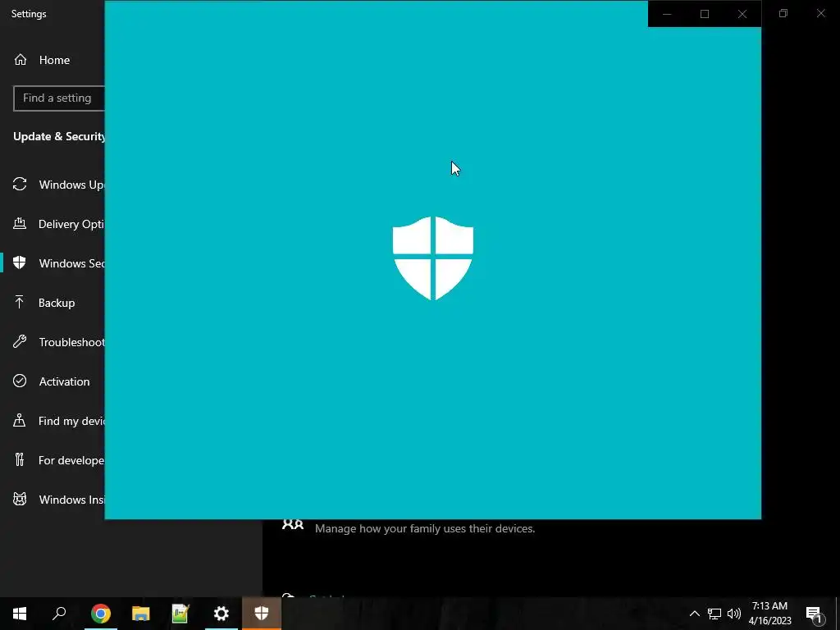840x630 pixels.
Task: Click the Windows Security shield sidebar icon
Action: tap(20, 262)
